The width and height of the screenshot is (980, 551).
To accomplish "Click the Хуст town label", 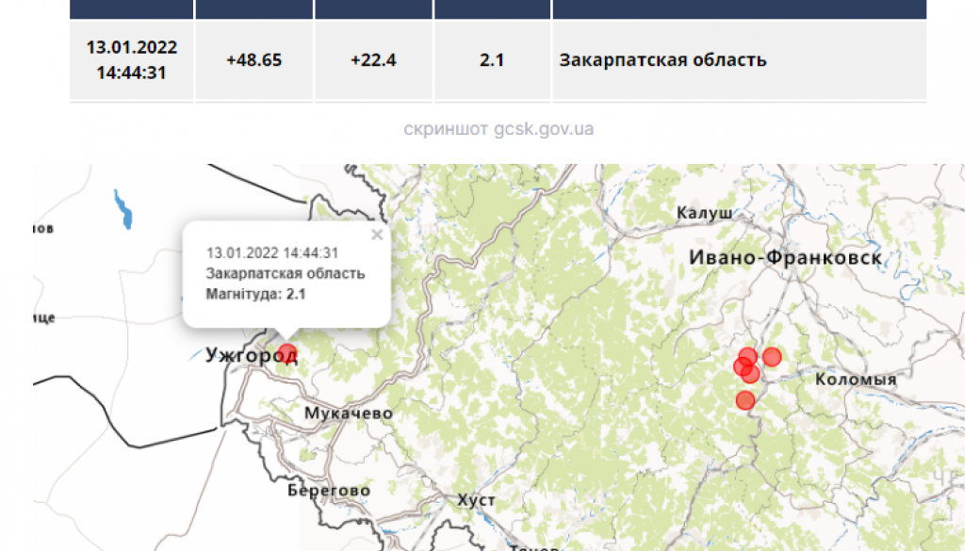I will pyautogui.click(x=476, y=500).
